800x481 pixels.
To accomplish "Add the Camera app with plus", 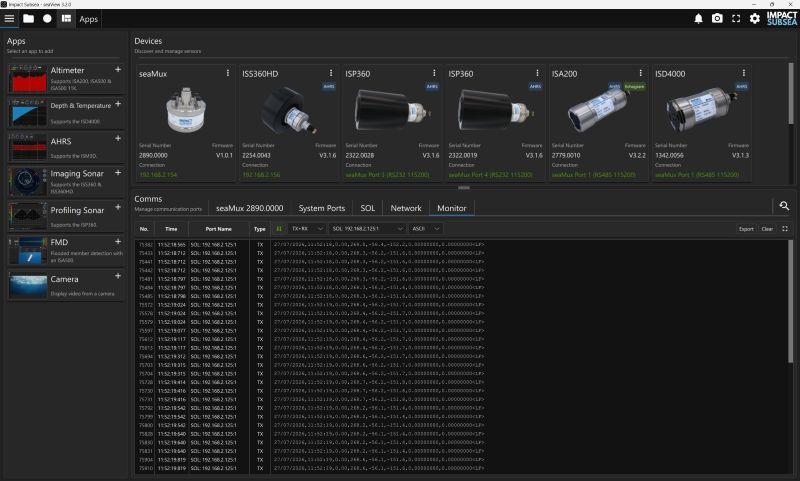I will coord(118,276).
